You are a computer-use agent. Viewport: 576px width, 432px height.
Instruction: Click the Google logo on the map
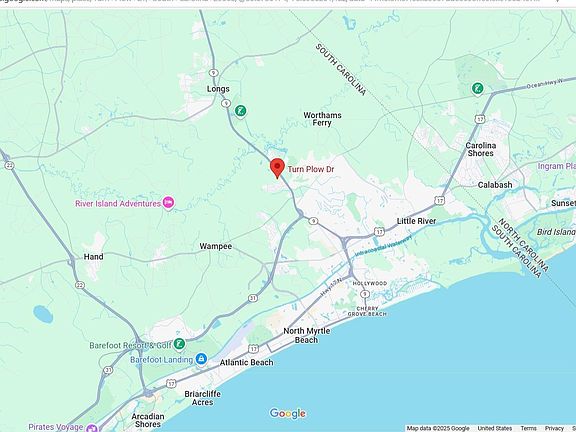[288, 414]
